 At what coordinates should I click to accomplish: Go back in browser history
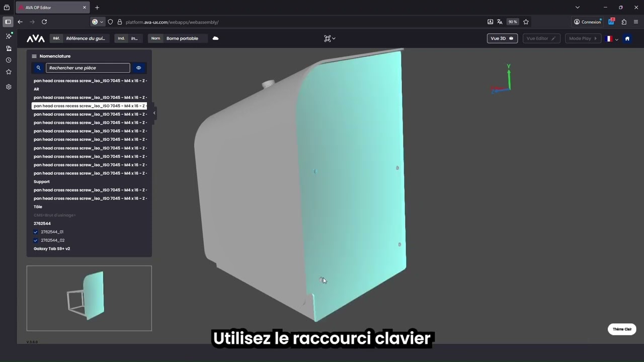20,22
